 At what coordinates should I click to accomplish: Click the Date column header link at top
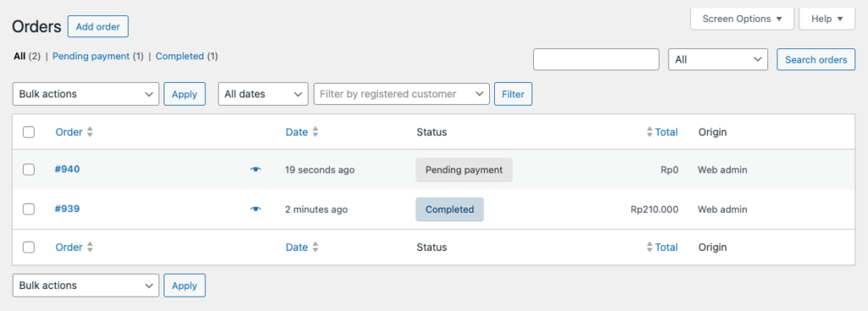pos(297,132)
